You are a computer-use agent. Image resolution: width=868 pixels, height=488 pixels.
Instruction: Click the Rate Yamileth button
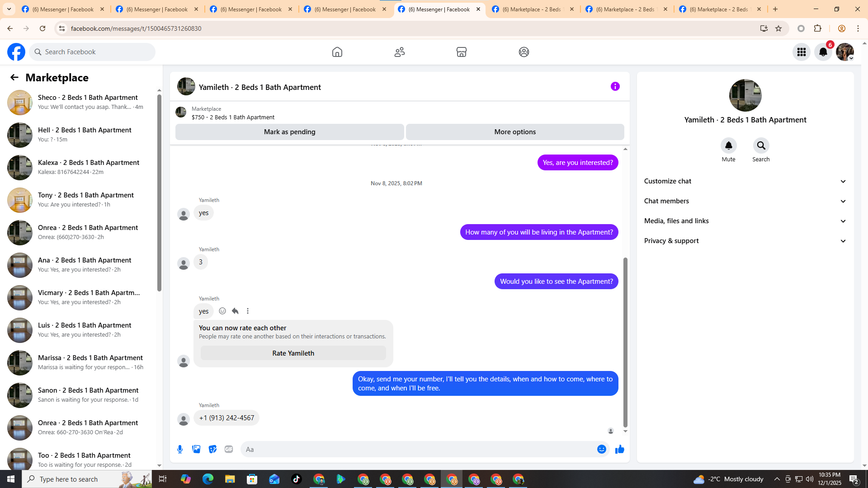pyautogui.click(x=293, y=353)
